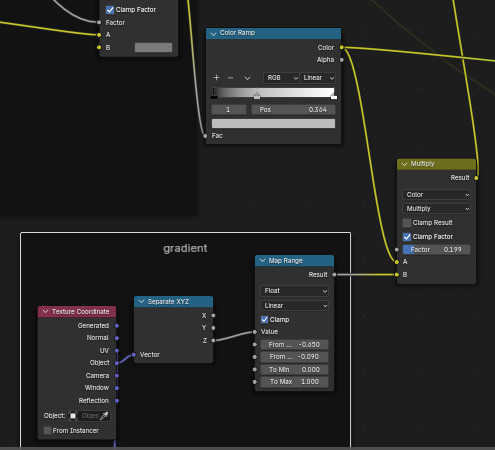Click the color stop index field showing 1
The height and width of the screenshot is (450, 495).
[229, 110]
